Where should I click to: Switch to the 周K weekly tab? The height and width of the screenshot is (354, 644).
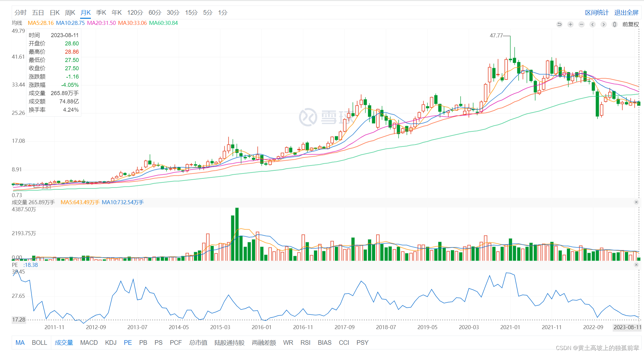[70, 13]
